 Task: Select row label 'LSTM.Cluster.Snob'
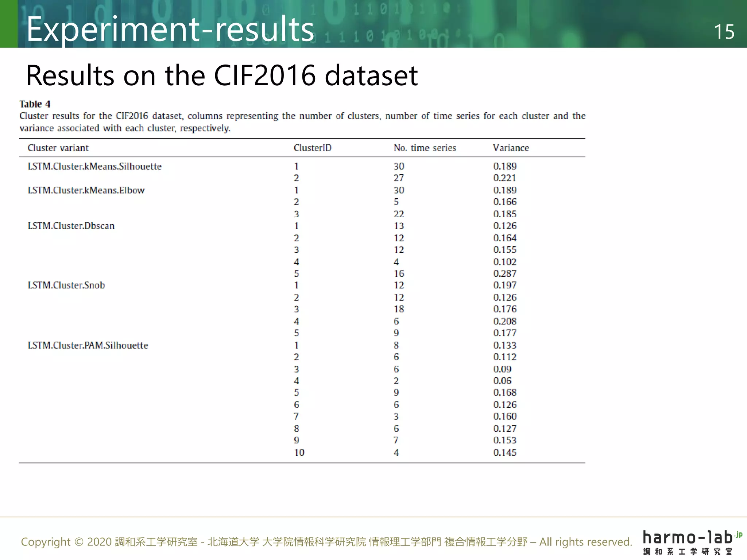[x=66, y=285]
